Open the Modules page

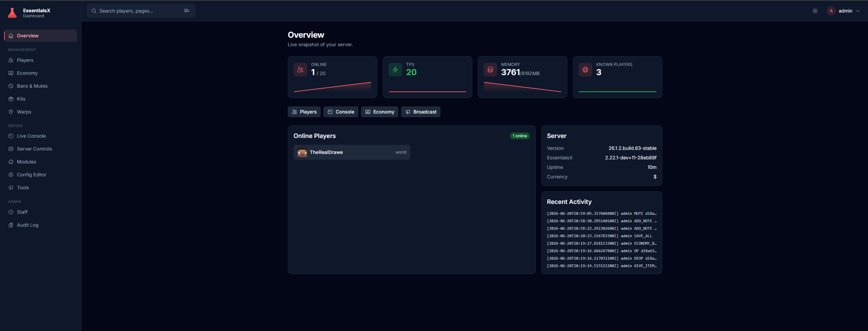click(41, 162)
